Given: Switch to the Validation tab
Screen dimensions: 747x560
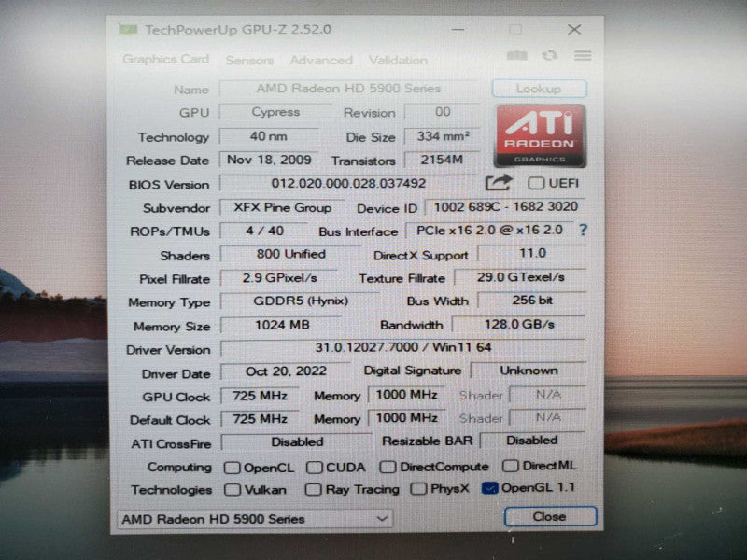Looking at the screenshot, I should [398, 61].
